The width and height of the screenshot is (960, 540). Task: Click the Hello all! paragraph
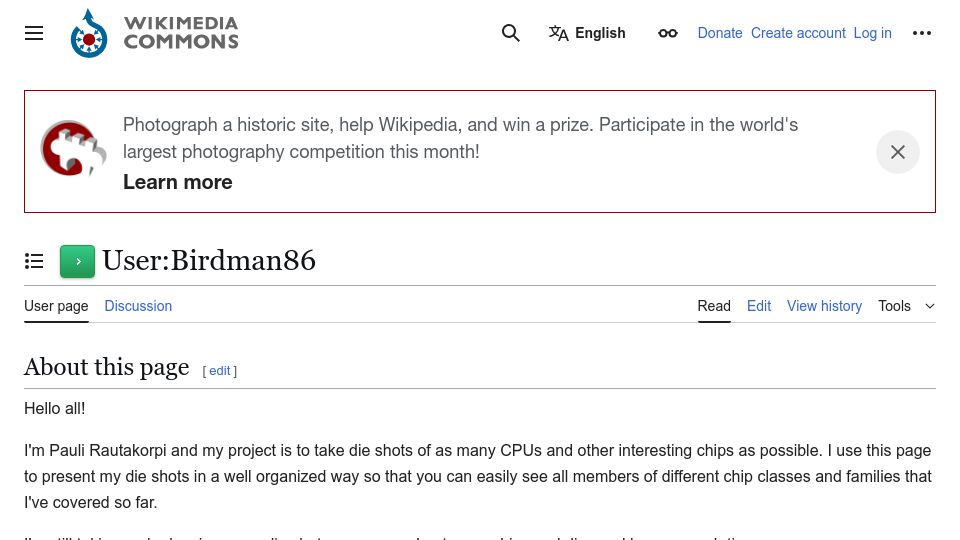click(x=54, y=408)
